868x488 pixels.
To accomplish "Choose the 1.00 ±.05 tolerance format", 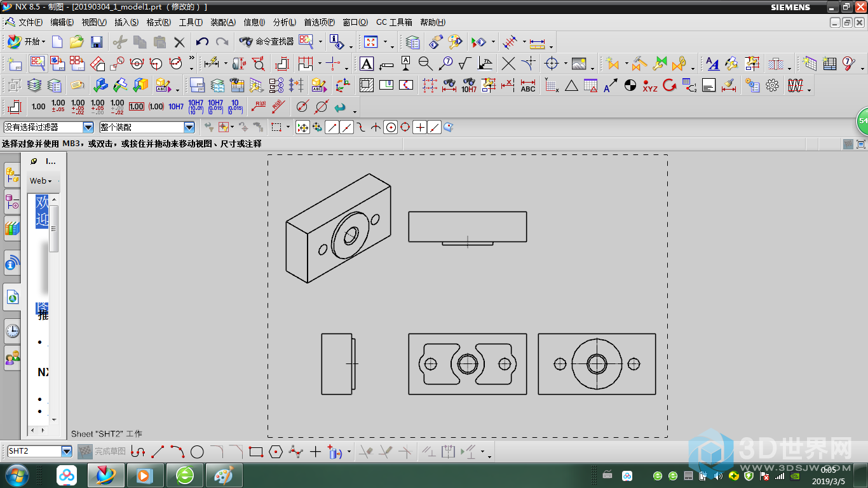I will click(58, 107).
